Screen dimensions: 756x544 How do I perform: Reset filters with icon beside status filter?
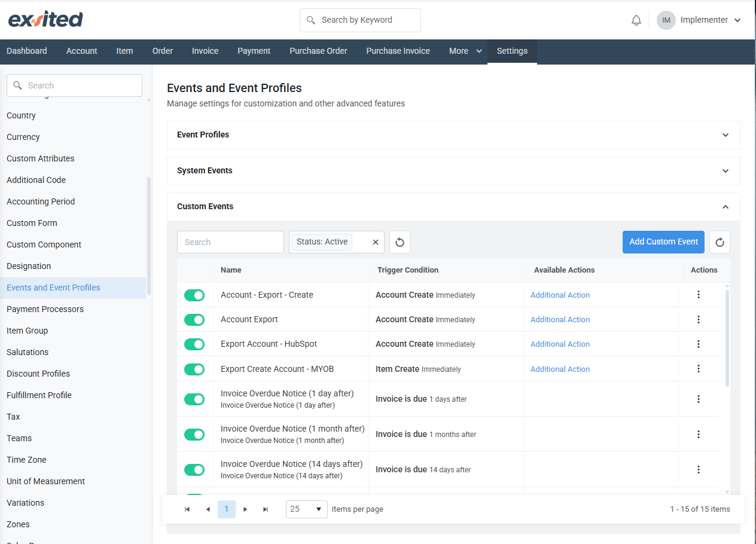pyautogui.click(x=400, y=242)
